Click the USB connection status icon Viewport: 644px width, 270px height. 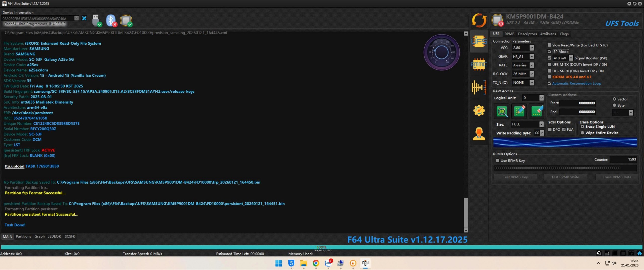pyautogui.click(x=97, y=21)
